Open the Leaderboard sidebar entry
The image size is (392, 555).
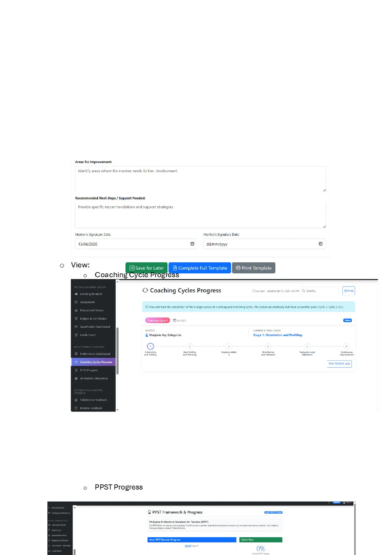point(88,335)
